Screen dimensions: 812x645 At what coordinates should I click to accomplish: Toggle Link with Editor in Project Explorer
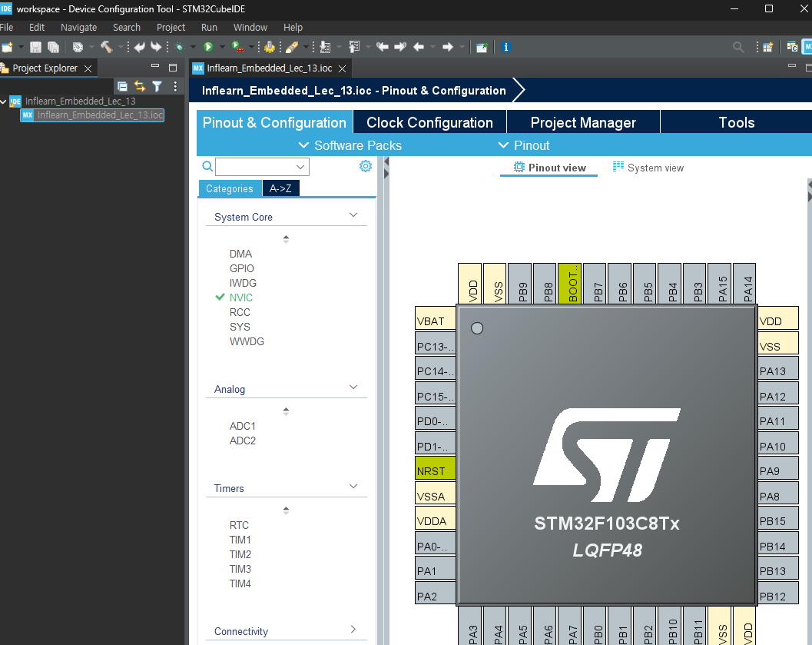tap(140, 86)
